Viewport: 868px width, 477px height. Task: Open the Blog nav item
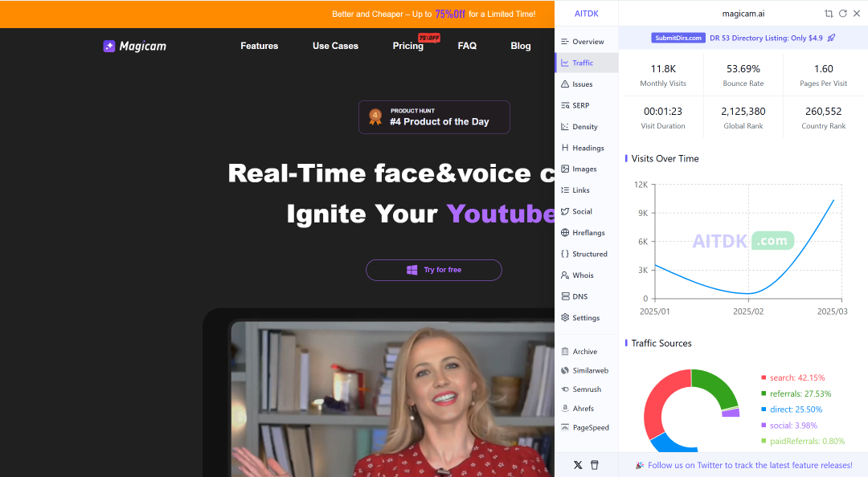click(520, 46)
